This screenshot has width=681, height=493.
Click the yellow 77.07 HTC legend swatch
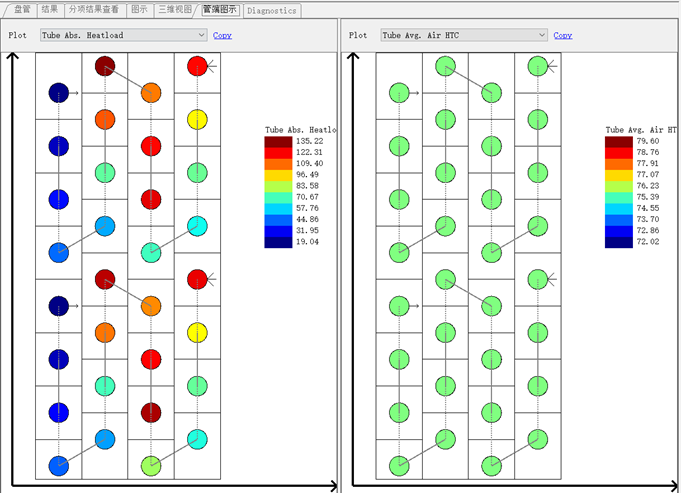(x=618, y=175)
